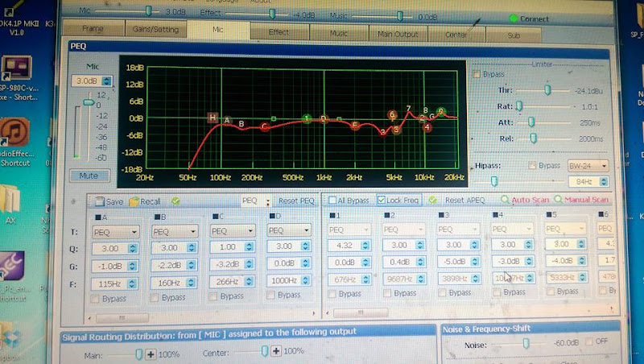Open the band C type PEQ dropdown

click(233, 230)
